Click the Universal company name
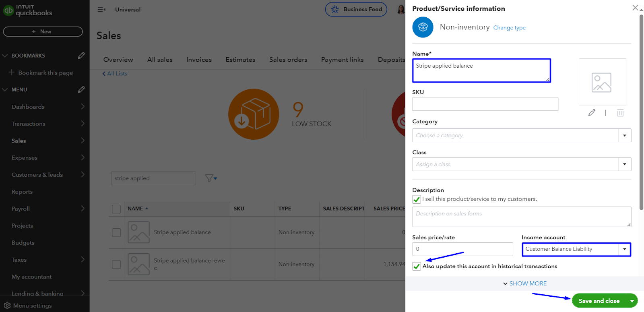Viewport: 644px width, 312px height. (128, 10)
